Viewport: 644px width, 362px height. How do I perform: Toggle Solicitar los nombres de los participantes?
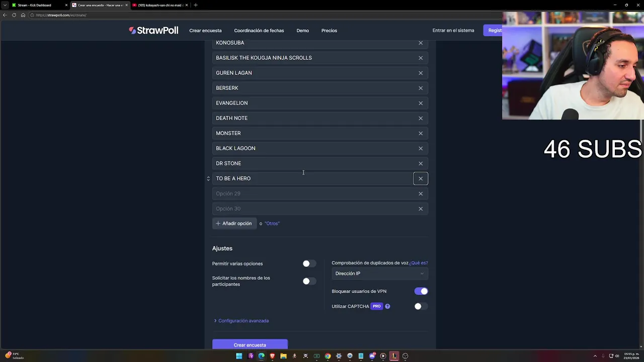pos(309,281)
